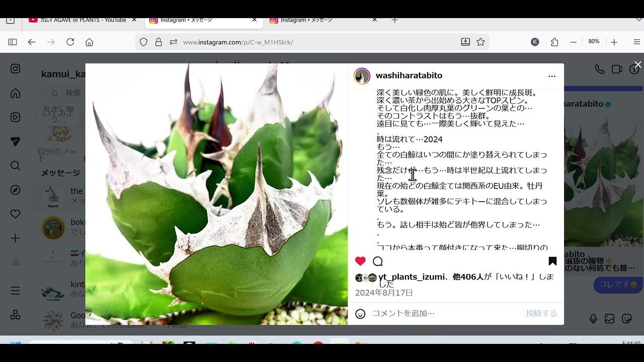
Task: Click Create plus icon in sidebar
Action: [16, 238]
